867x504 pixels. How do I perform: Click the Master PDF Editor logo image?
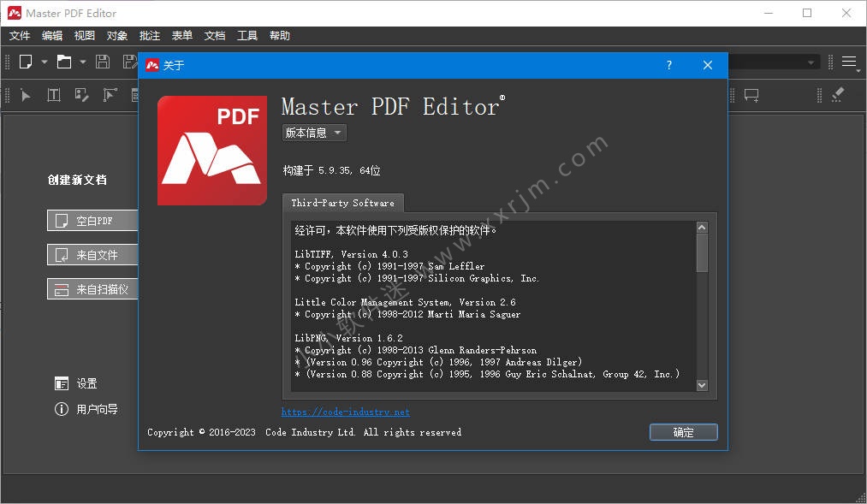click(x=212, y=151)
